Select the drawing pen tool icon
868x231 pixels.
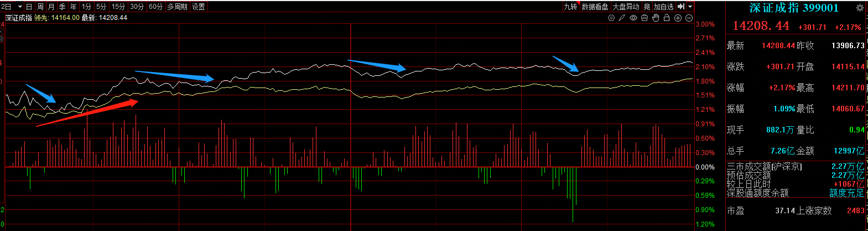[622, 18]
